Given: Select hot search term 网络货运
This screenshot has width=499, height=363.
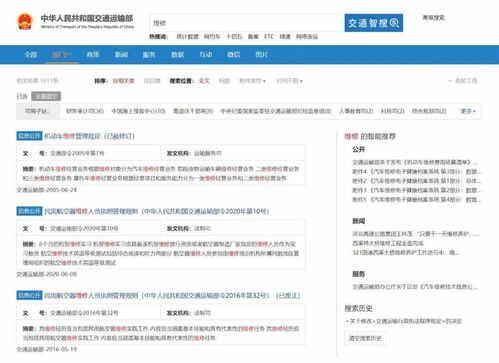Looking at the screenshot, I should 307,37.
